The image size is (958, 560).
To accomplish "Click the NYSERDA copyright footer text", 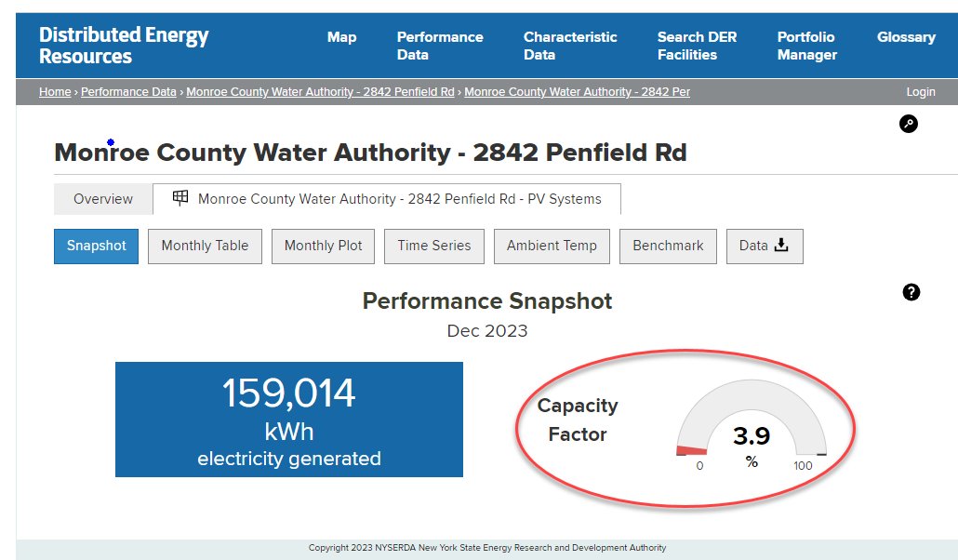I will (x=487, y=548).
